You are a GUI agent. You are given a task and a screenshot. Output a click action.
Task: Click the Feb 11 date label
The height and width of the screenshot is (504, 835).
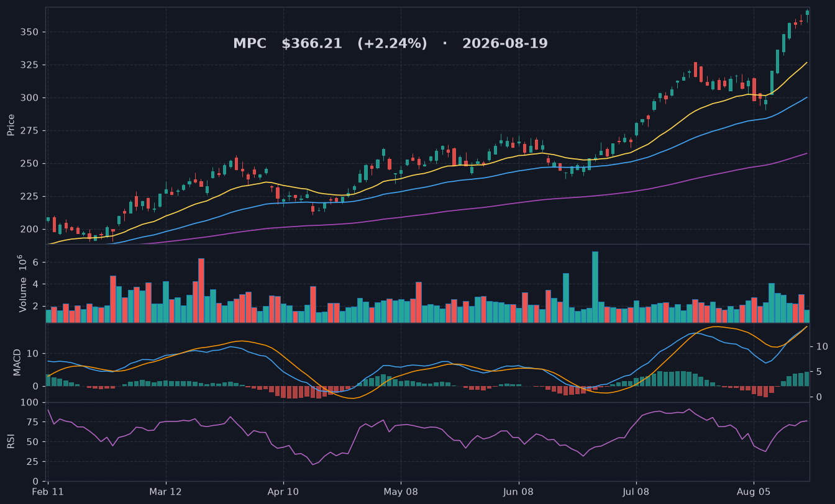(x=48, y=492)
